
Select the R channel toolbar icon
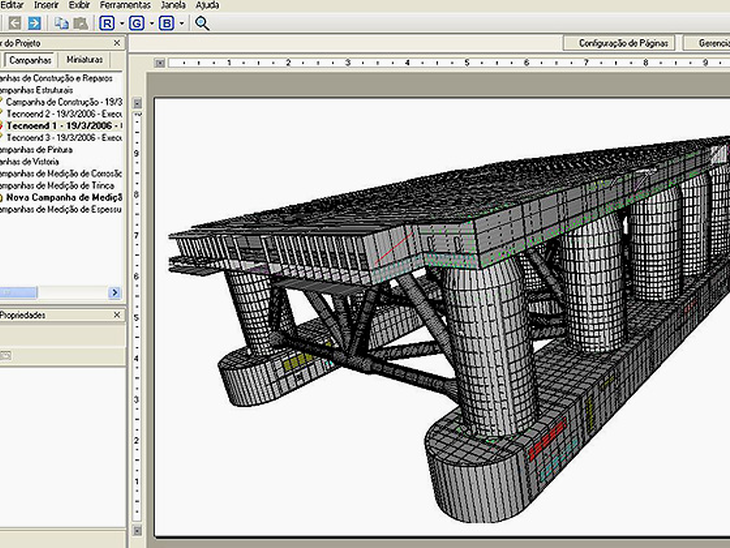(107, 22)
